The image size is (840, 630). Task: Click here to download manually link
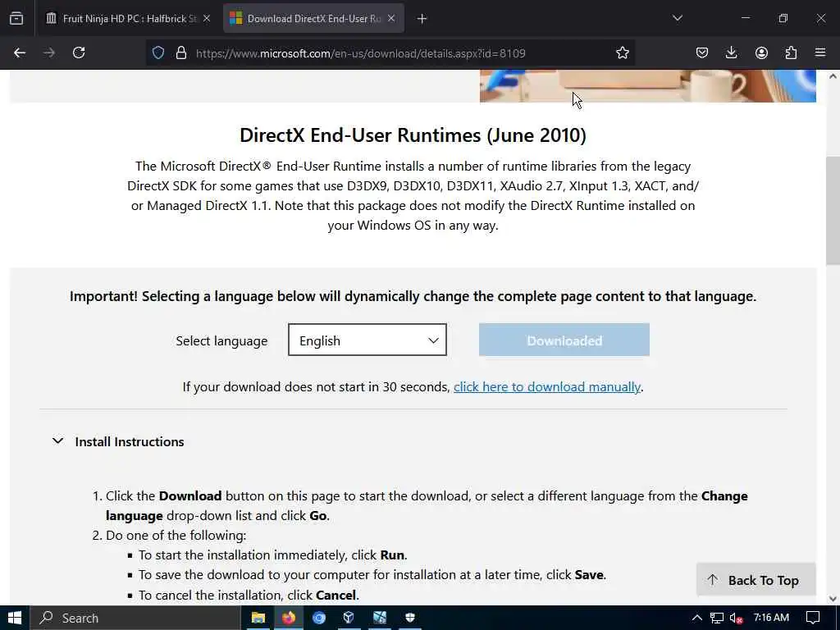point(547,387)
